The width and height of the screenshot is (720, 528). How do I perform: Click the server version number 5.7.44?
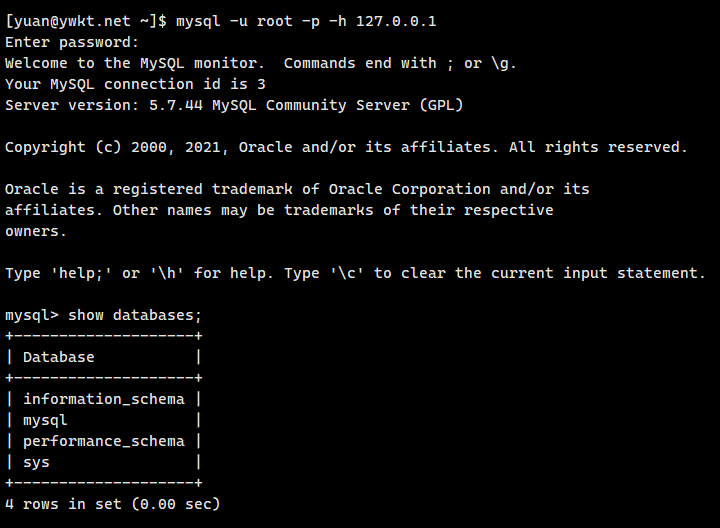[x=176, y=105]
